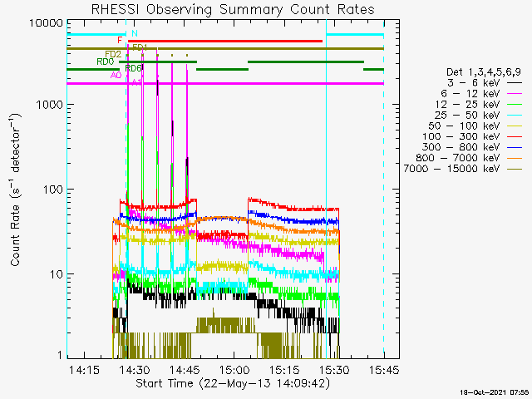532x399 pixels.
Task: Click the y-axis tick label '10'
Action: (x=57, y=274)
